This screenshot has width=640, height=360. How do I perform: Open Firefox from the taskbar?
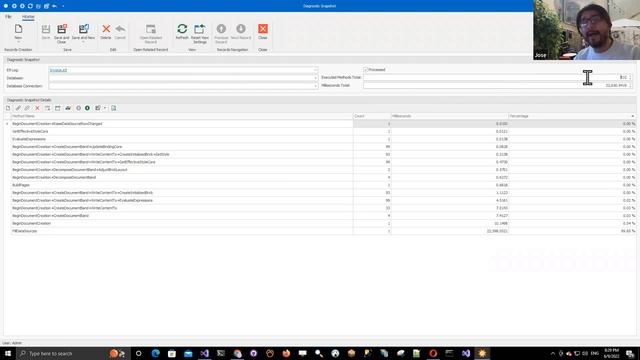pyautogui.click(x=286, y=353)
